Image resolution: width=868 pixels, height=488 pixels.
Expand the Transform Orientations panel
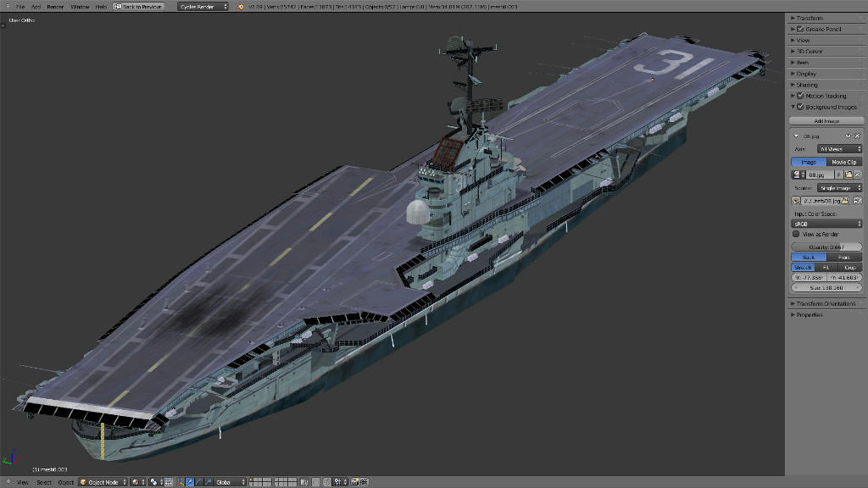[826, 303]
